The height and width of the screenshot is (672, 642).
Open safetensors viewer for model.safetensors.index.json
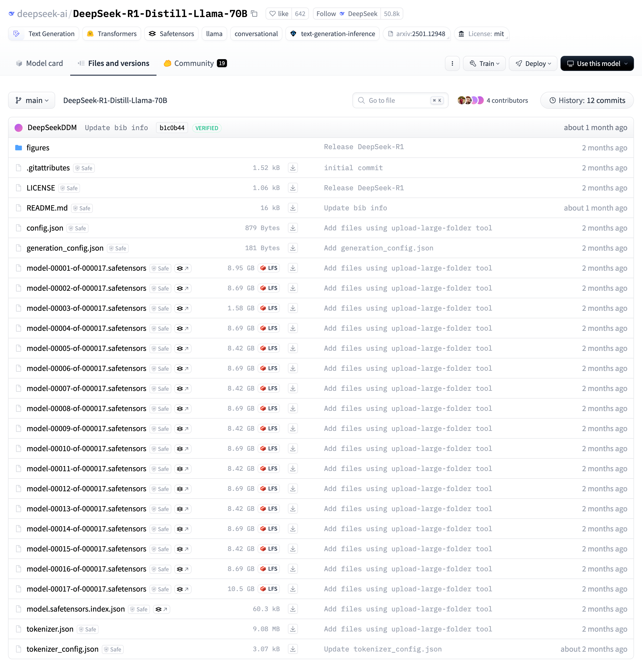click(x=161, y=609)
